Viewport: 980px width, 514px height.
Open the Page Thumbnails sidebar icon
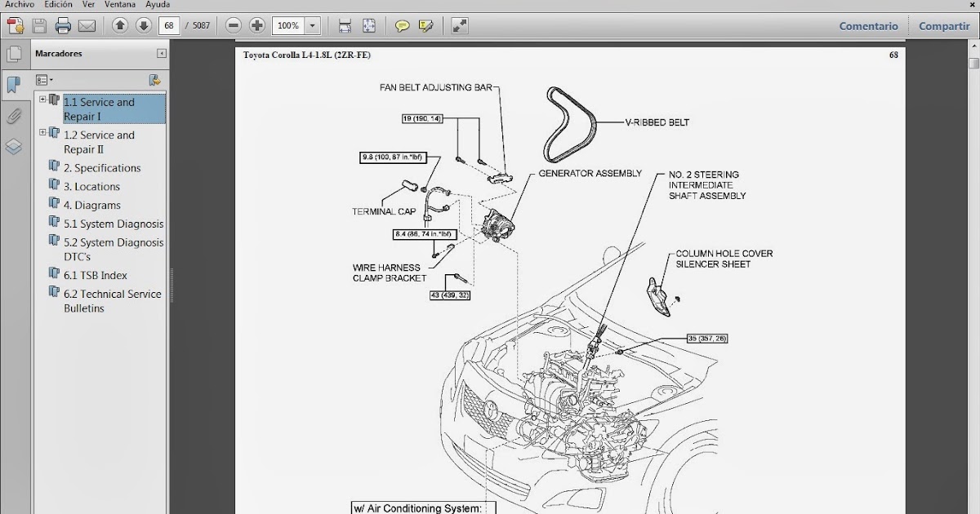click(15, 52)
